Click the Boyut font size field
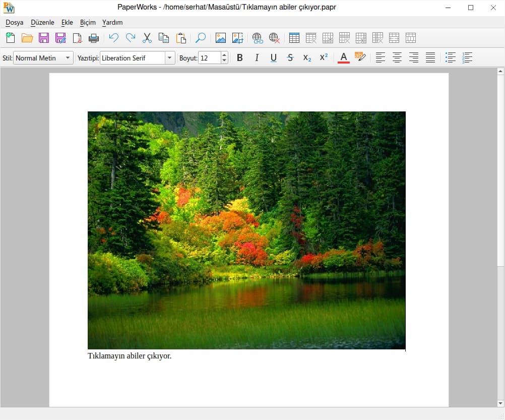 click(x=209, y=58)
